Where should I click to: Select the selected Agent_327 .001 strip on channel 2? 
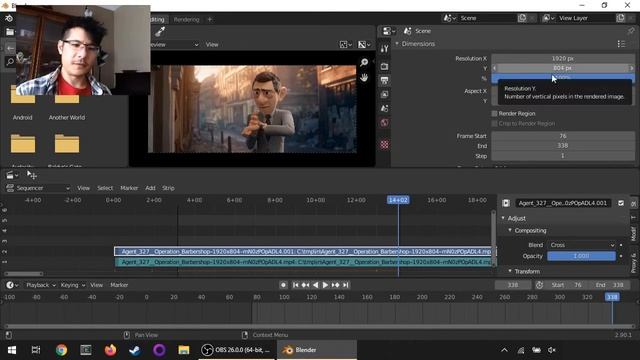click(x=303, y=251)
